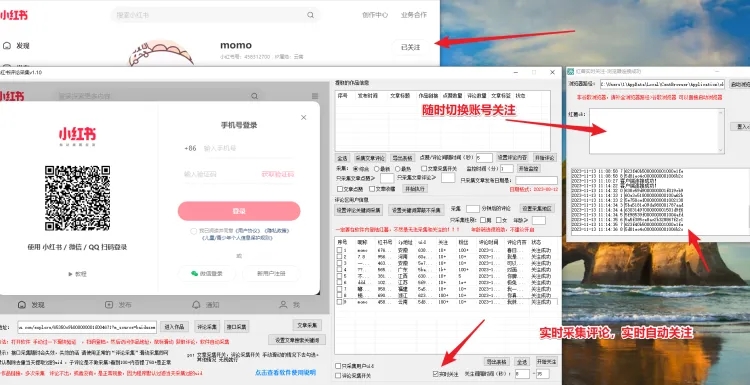Open 创作中心 in the top Xiaohongshu header

[375, 15]
